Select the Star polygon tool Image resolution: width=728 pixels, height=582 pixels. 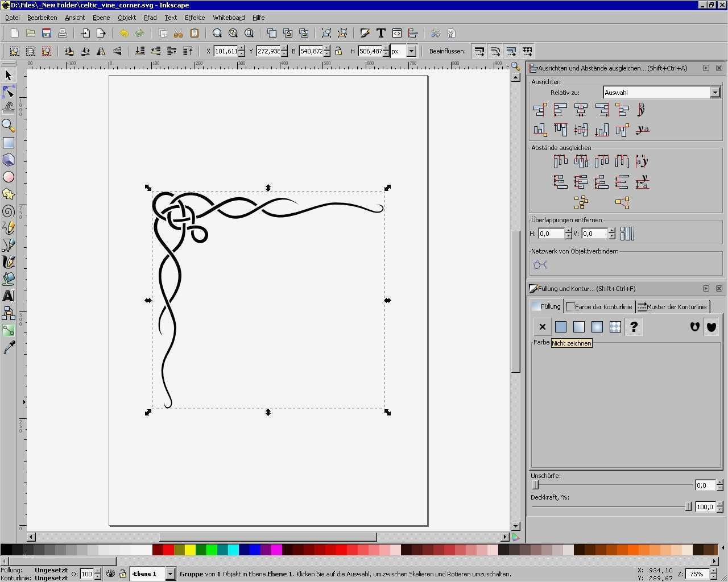(x=9, y=194)
